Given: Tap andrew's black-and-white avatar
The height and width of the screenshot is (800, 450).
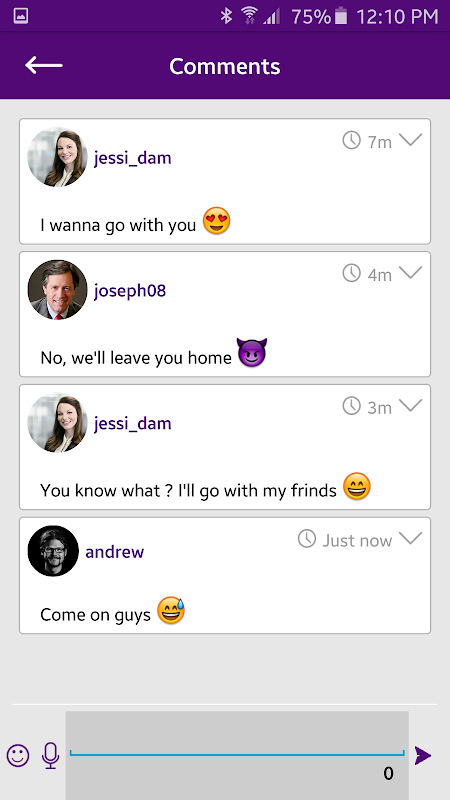Looking at the screenshot, I should (x=53, y=551).
